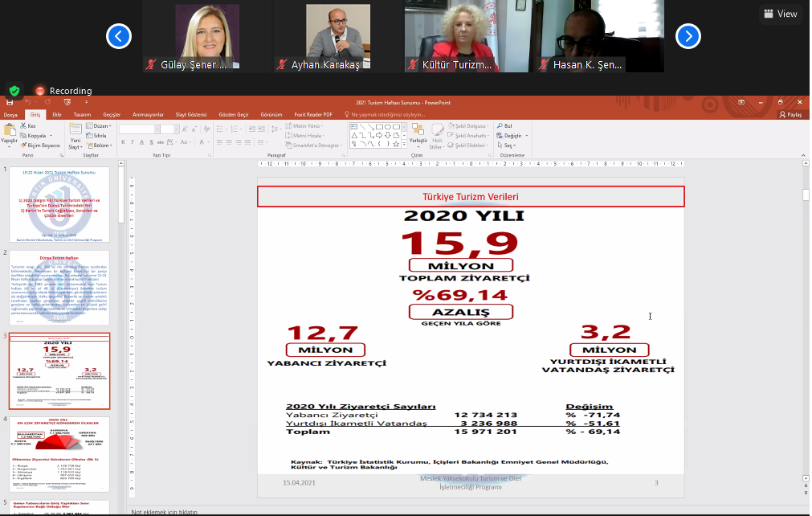Click the Kes (Cut) scissors icon
The width and height of the screenshot is (812, 516).
click(23, 126)
